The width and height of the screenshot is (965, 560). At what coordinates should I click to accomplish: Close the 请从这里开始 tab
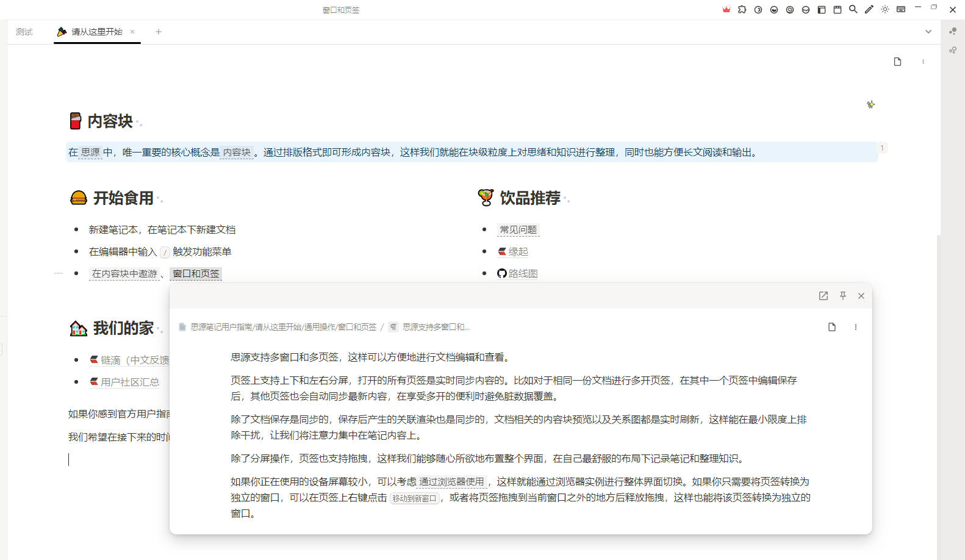point(132,32)
